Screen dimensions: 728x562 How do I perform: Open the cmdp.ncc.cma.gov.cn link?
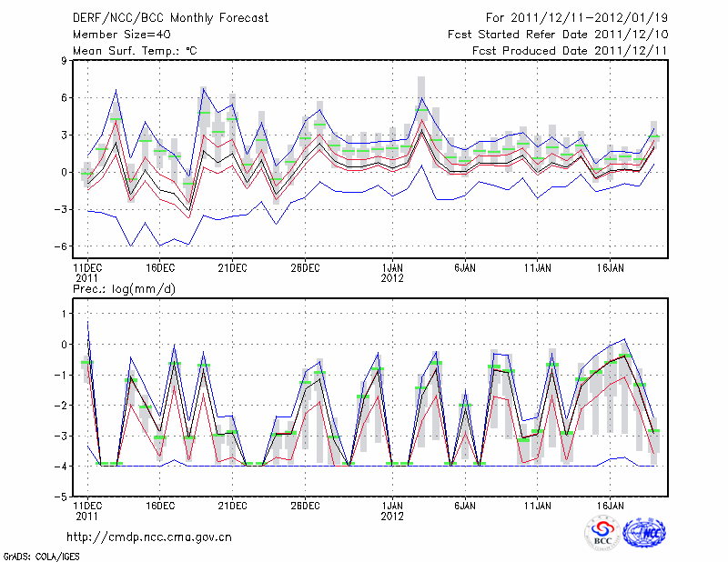(148, 537)
